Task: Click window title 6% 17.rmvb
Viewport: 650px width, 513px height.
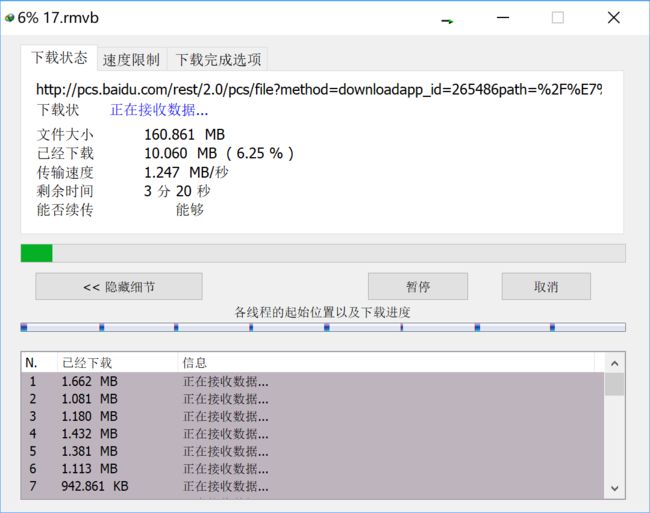Action: point(58,18)
